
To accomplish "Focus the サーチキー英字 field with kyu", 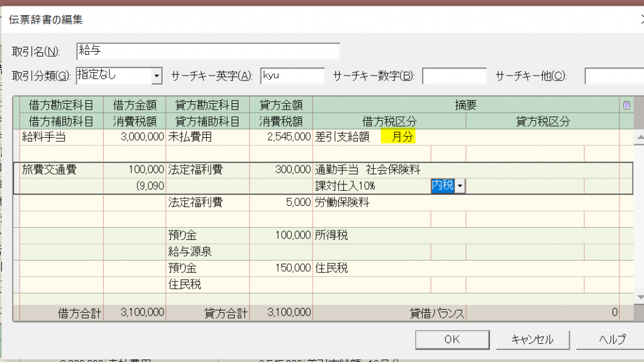I will pyautogui.click(x=292, y=76).
